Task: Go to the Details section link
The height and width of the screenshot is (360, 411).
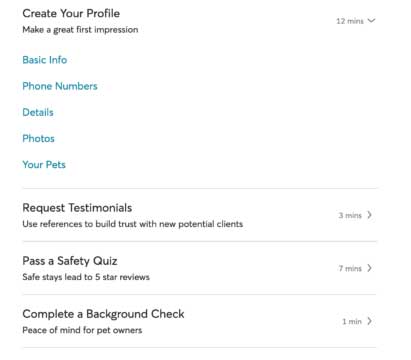Action: (x=38, y=112)
